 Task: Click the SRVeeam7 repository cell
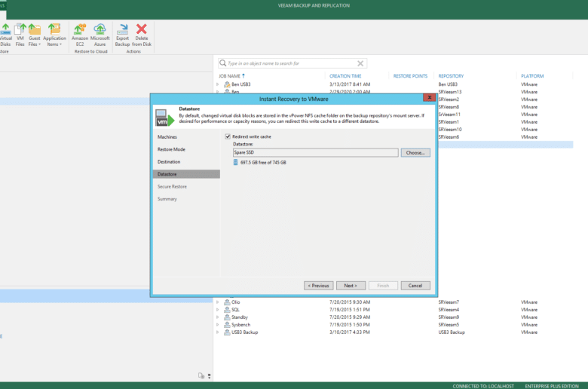pos(449,302)
